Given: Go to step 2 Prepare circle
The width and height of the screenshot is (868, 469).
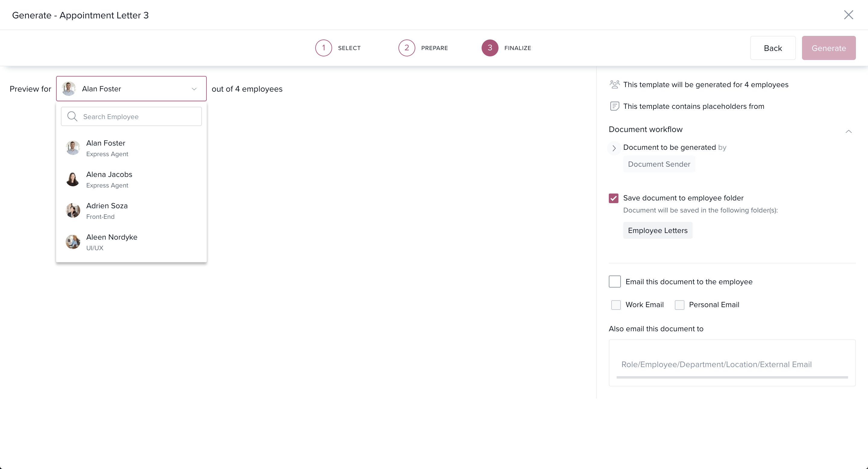Looking at the screenshot, I should click(x=406, y=48).
